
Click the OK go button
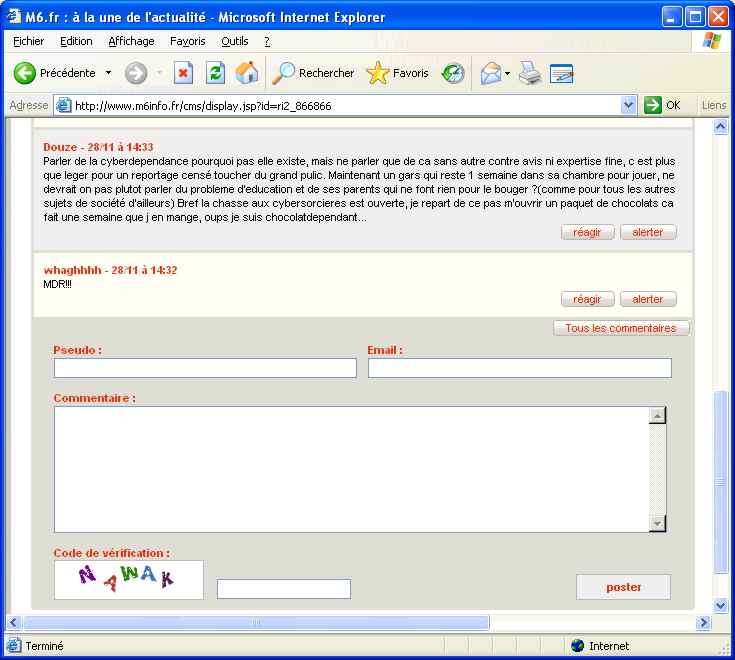pyautogui.click(x=662, y=105)
